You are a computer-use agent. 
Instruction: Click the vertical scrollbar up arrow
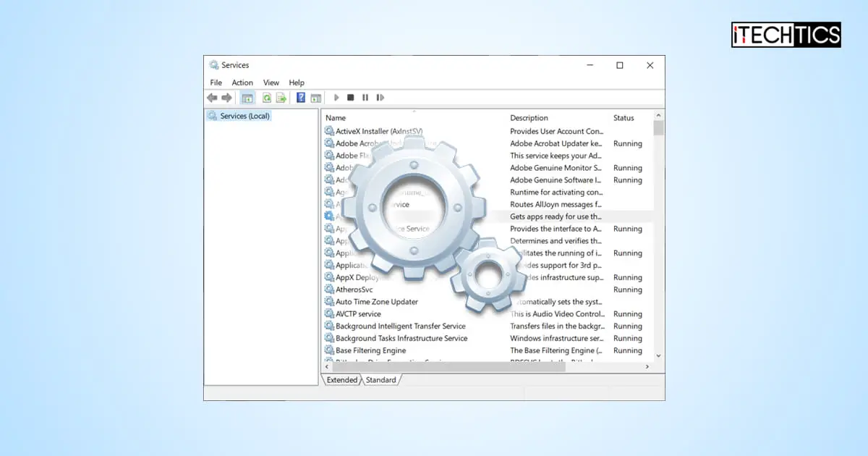tap(658, 115)
